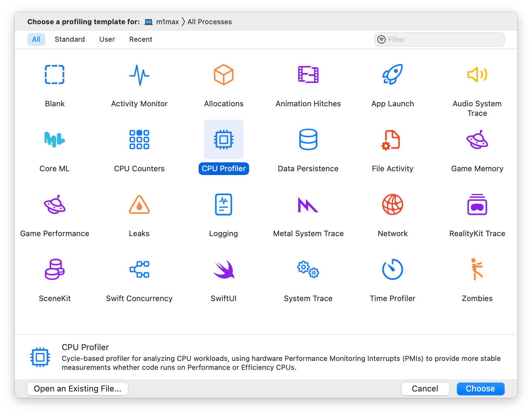
Task: Pick the Metal System Trace icon
Action: [308, 205]
